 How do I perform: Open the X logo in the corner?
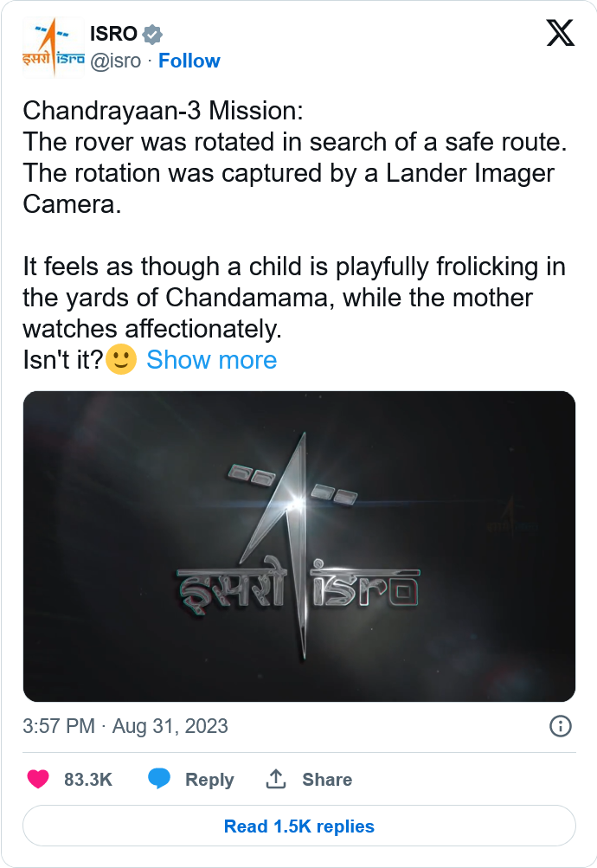[x=560, y=34]
